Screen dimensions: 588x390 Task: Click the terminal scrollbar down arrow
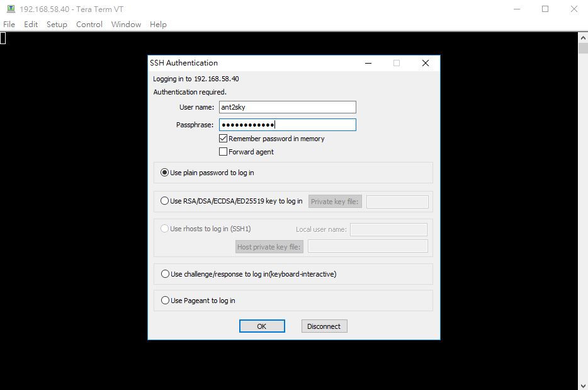583,386
